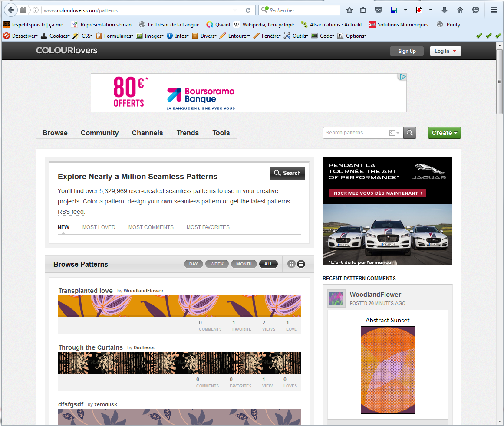Image resolution: width=504 pixels, height=426 pixels.
Task: Click the Firefox home icon
Action: pyautogui.click(x=460, y=10)
